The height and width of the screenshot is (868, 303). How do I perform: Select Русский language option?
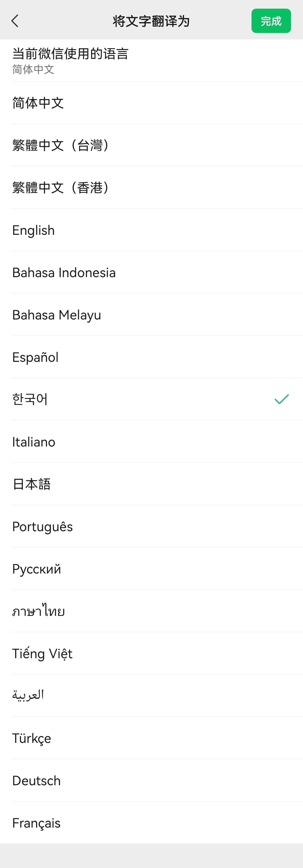37,569
